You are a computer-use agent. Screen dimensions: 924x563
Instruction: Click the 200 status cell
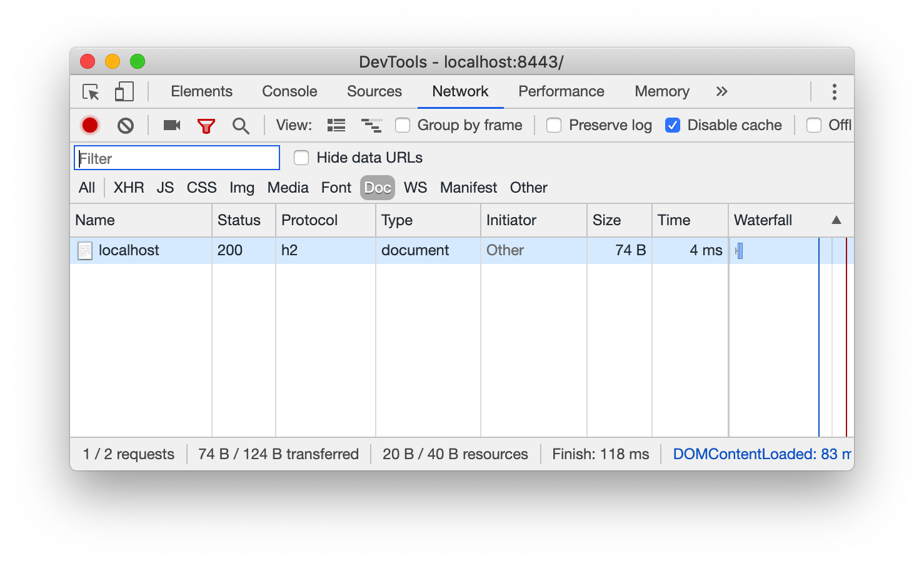coord(244,250)
